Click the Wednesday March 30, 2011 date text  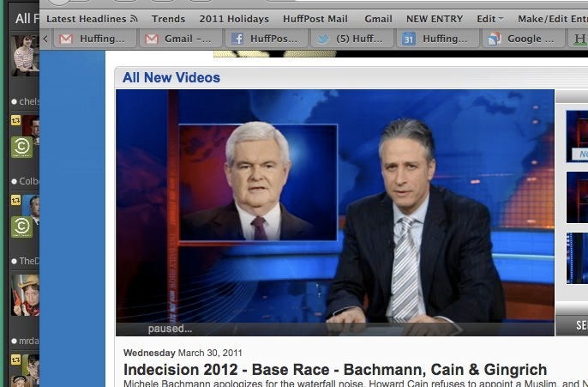click(x=183, y=353)
